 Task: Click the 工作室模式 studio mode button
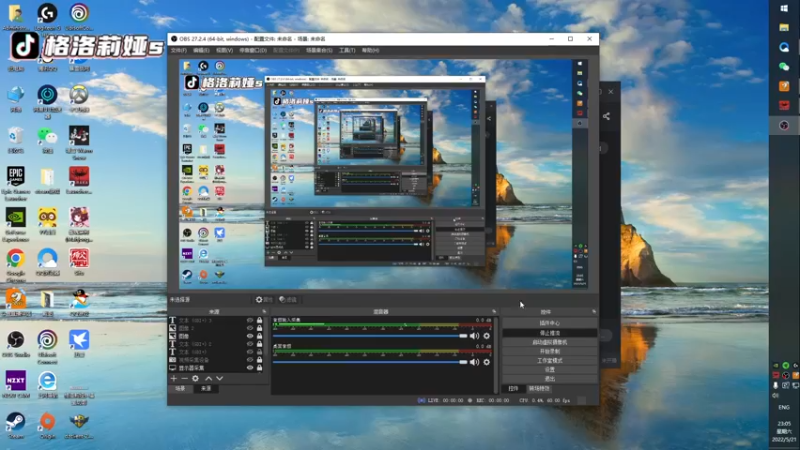(x=549, y=360)
